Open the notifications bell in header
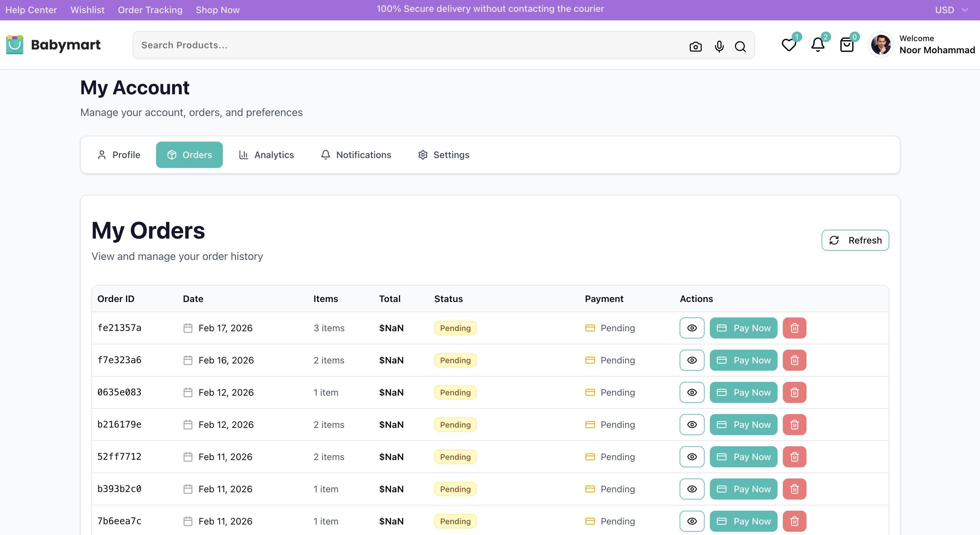This screenshot has width=980, height=535. (818, 45)
